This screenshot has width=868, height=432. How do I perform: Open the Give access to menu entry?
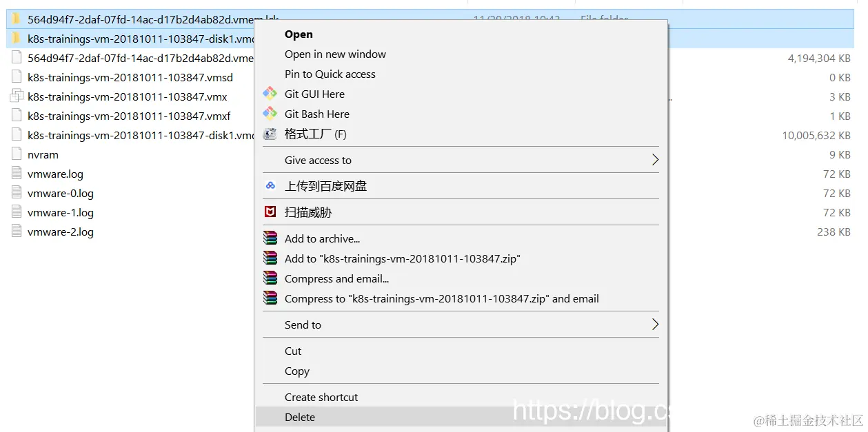[x=318, y=160]
